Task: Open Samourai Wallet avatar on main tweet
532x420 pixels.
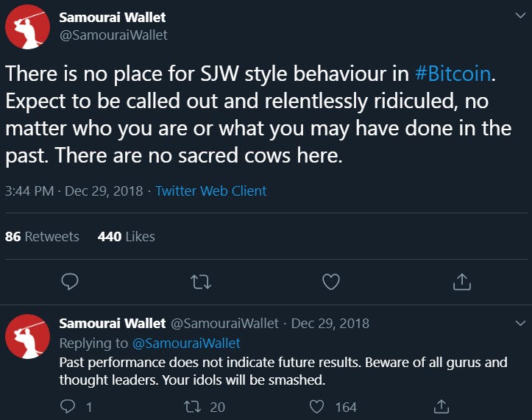Action: [27, 26]
